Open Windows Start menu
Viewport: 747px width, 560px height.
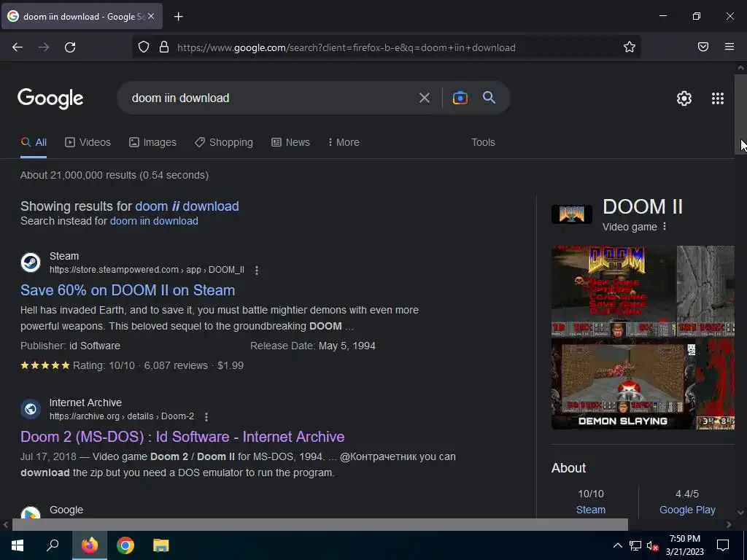pos(18,545)
